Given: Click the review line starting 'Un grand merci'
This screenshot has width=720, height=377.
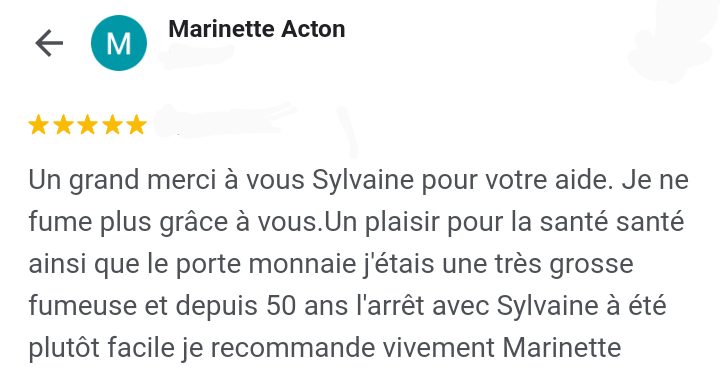Looking at the screenshot, I should click(x=359, y=180).
